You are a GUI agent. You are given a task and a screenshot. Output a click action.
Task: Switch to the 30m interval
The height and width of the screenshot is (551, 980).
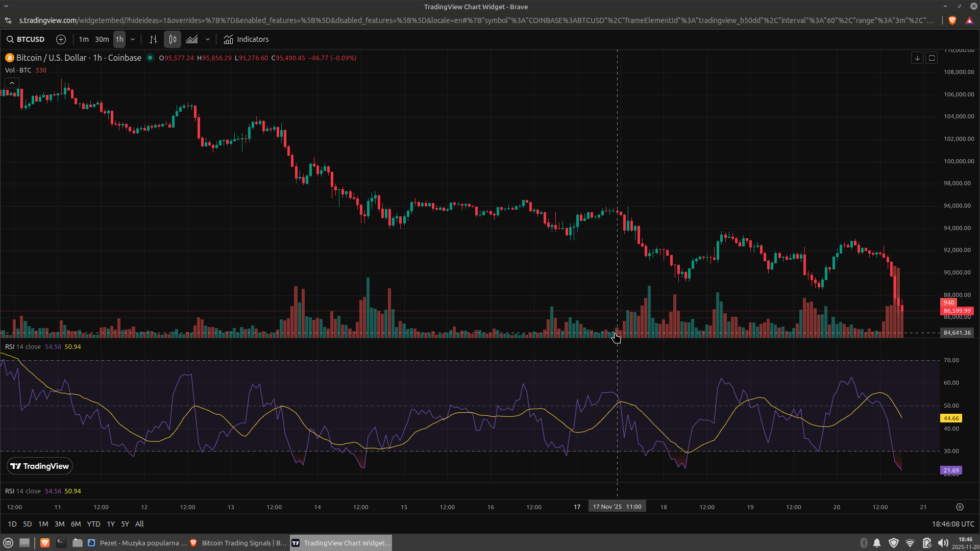coord(102,39)
